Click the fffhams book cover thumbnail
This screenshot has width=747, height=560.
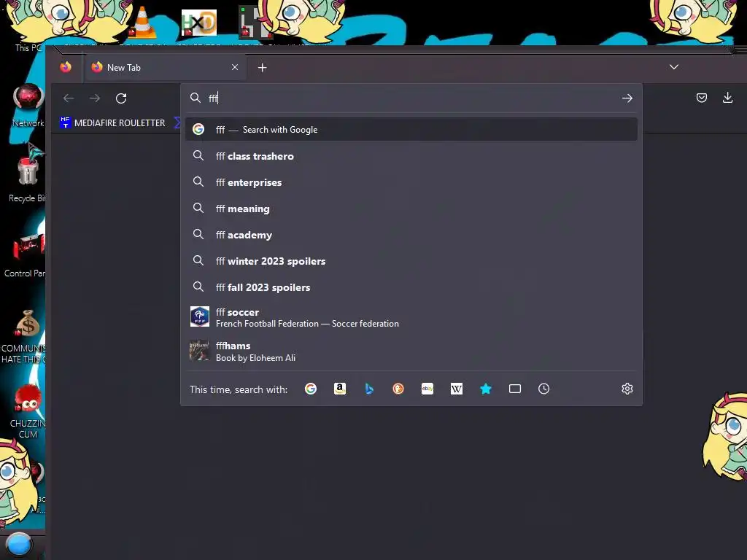199,351
